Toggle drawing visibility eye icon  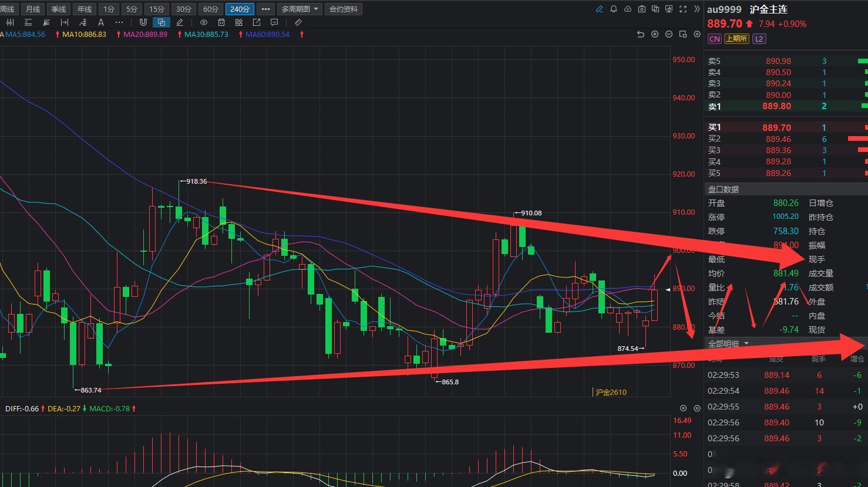203,22
